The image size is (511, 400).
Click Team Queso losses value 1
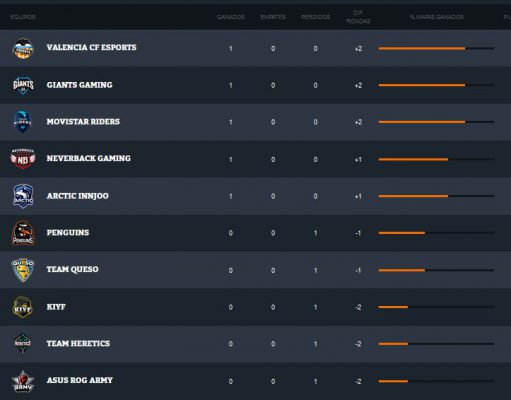(x=315, y=270)
